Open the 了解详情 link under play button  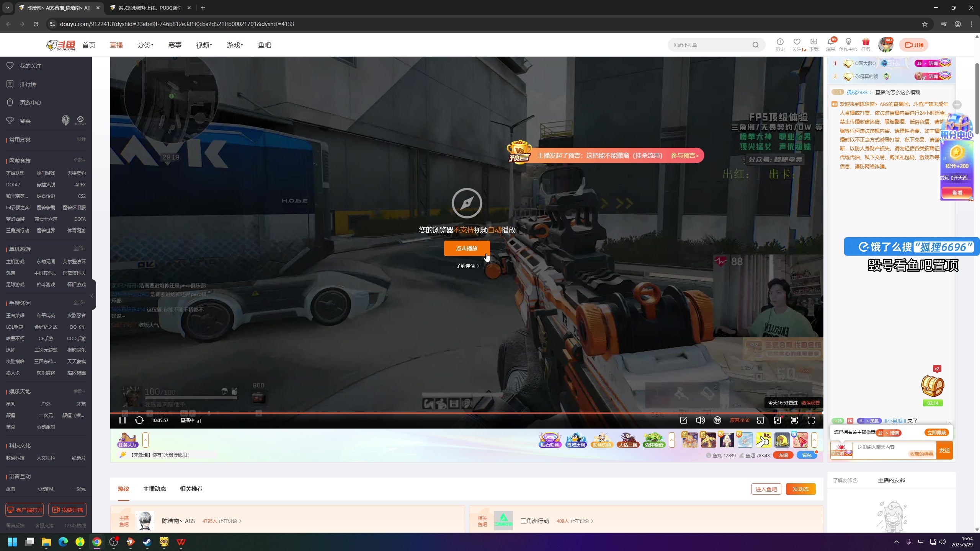pyautogui.click(x=467, y=266)
